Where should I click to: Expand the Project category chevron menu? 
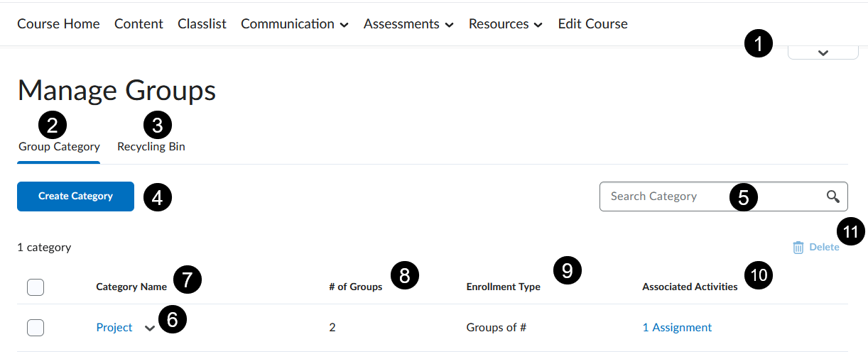[149, 328]
